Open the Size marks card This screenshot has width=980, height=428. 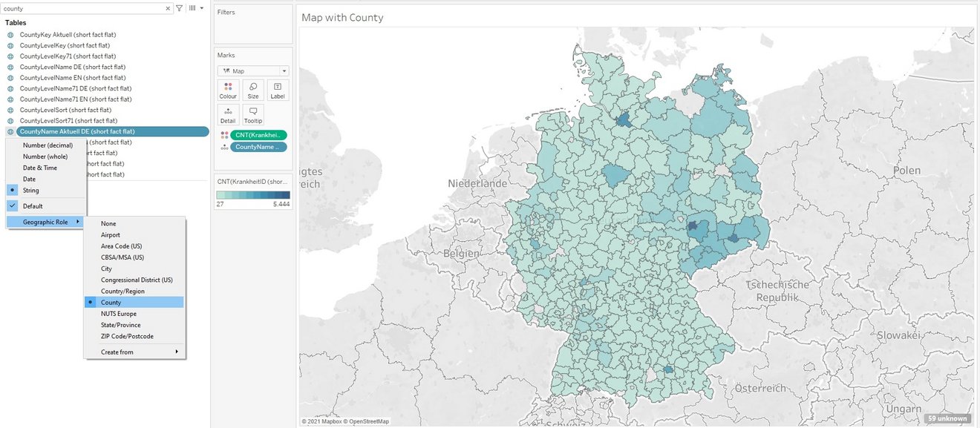pos(253,90)
